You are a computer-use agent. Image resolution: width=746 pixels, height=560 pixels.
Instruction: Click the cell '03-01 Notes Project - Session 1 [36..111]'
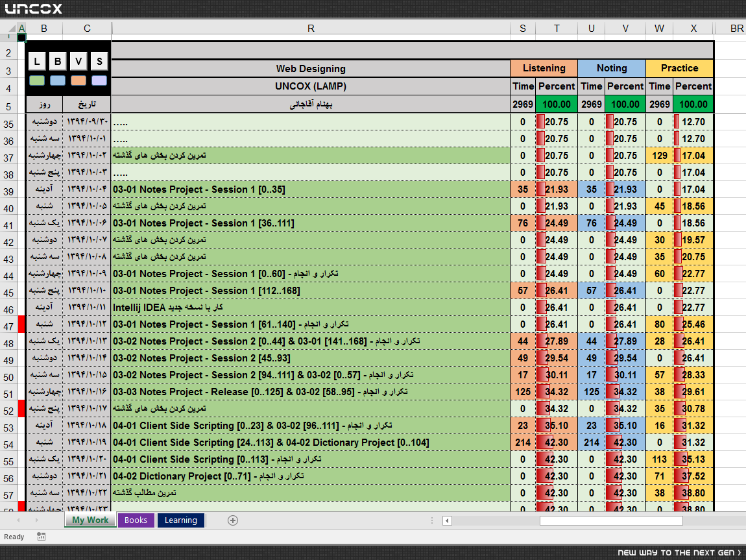click(311, 223)
